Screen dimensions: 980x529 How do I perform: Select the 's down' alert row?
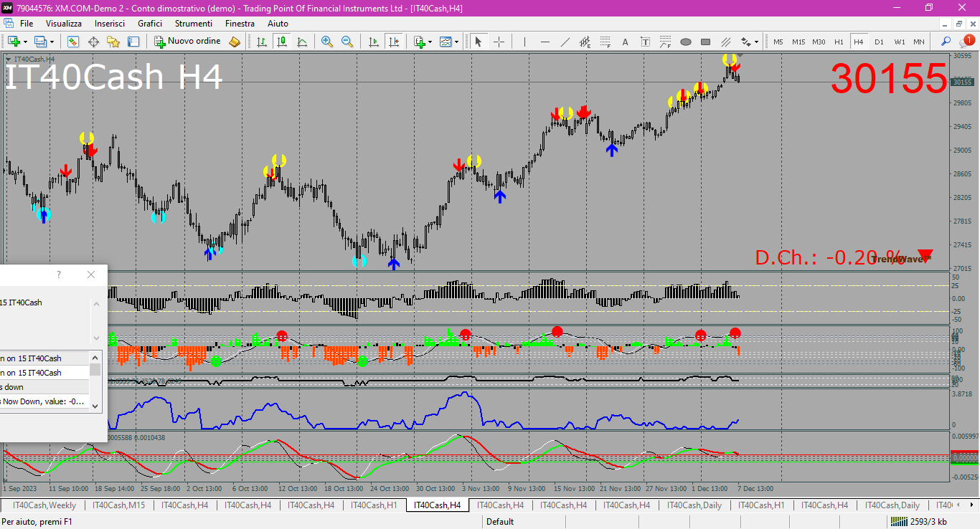[x=44, y=387]
